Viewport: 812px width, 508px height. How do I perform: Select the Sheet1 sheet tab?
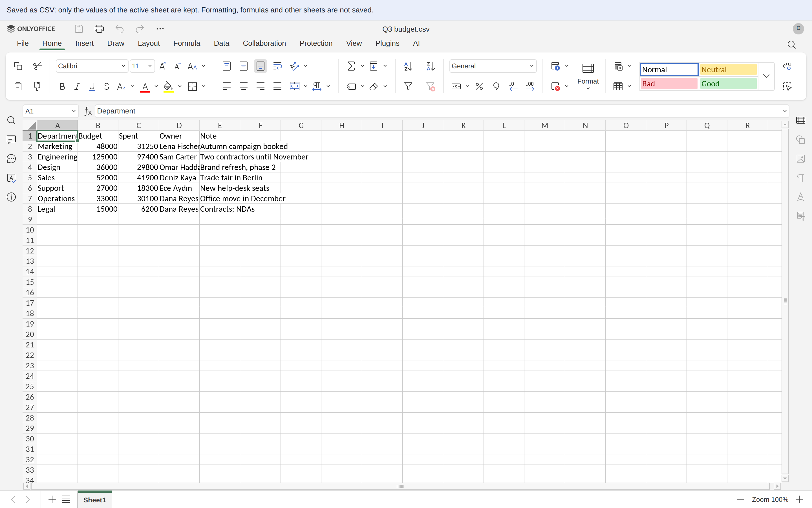95,500
